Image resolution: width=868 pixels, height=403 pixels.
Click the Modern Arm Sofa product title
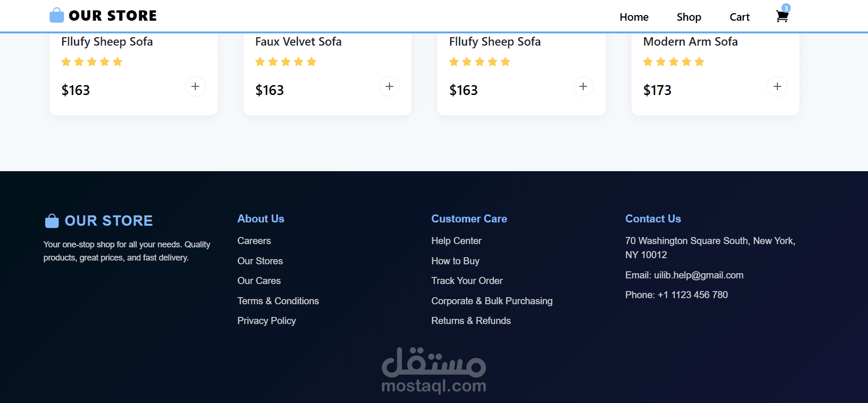(690, 42)
